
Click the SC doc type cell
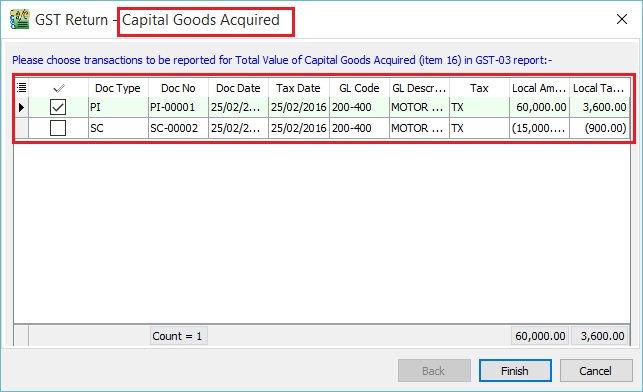pyautogui.click(x=118, y=128)
